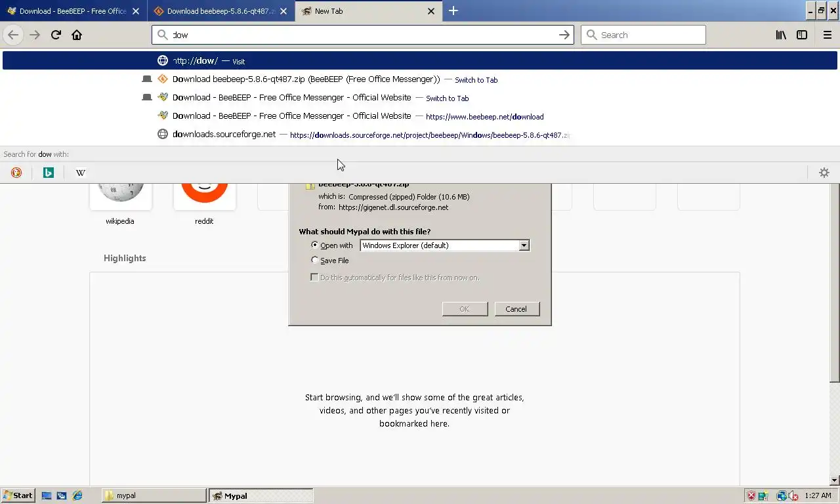Open a new tab with plus button
This screenshot has width=840, height=504.
tap(453, 10)
